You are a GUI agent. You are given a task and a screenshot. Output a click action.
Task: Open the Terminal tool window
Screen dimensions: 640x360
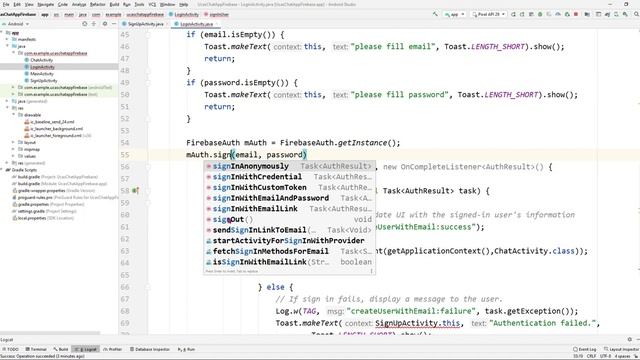(36, 349)
